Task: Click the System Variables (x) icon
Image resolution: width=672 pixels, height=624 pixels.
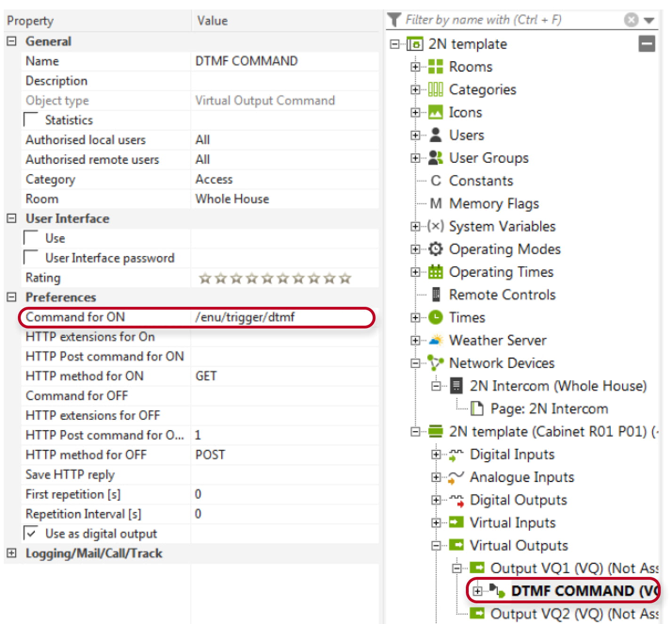Action: click(436, 226)
